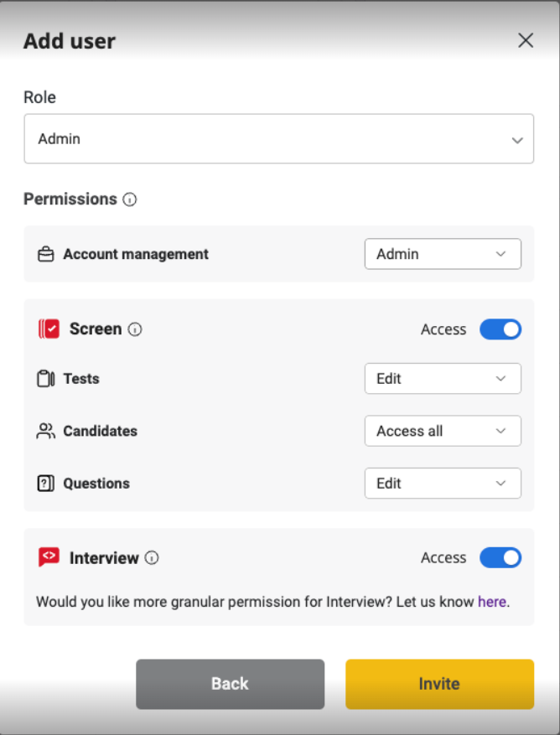Disable the Screen access toggle
This screenshot has width=560, height=735.
coord(500,329)
